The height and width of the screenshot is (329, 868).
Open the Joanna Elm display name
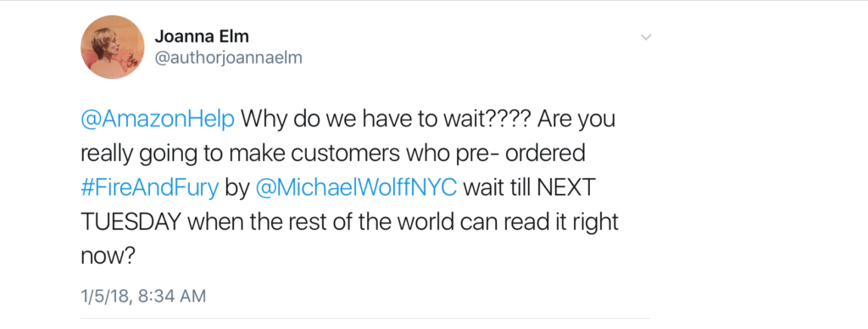click(x=202, y=37)
